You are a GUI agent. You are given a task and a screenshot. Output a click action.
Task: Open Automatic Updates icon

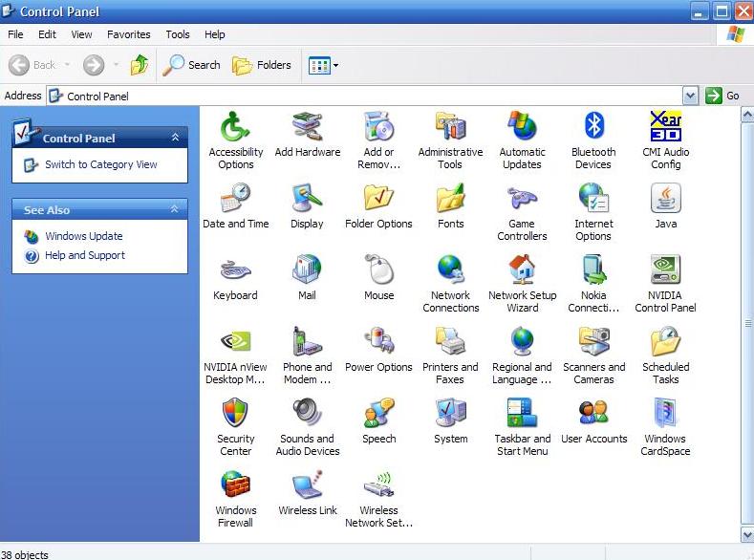522,127
